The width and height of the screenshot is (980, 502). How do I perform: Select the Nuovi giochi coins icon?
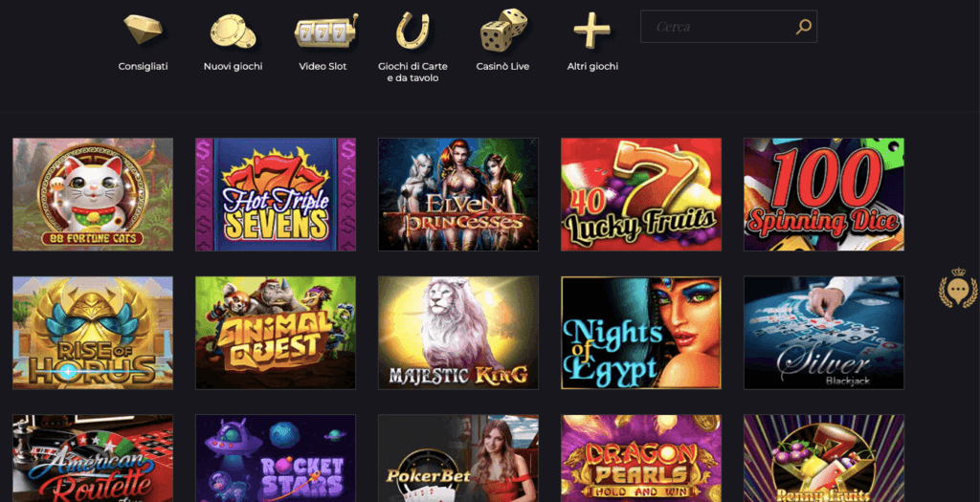(x=234, y=31)
